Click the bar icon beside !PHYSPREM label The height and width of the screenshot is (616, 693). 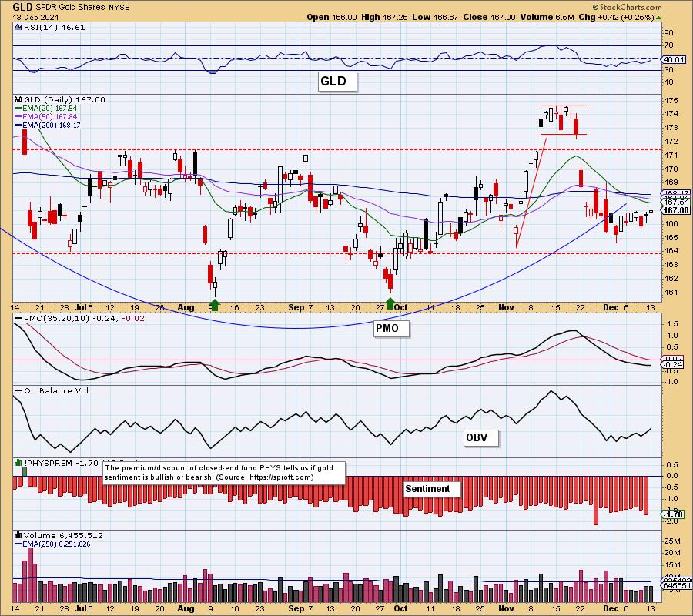(x=18, y=463)
